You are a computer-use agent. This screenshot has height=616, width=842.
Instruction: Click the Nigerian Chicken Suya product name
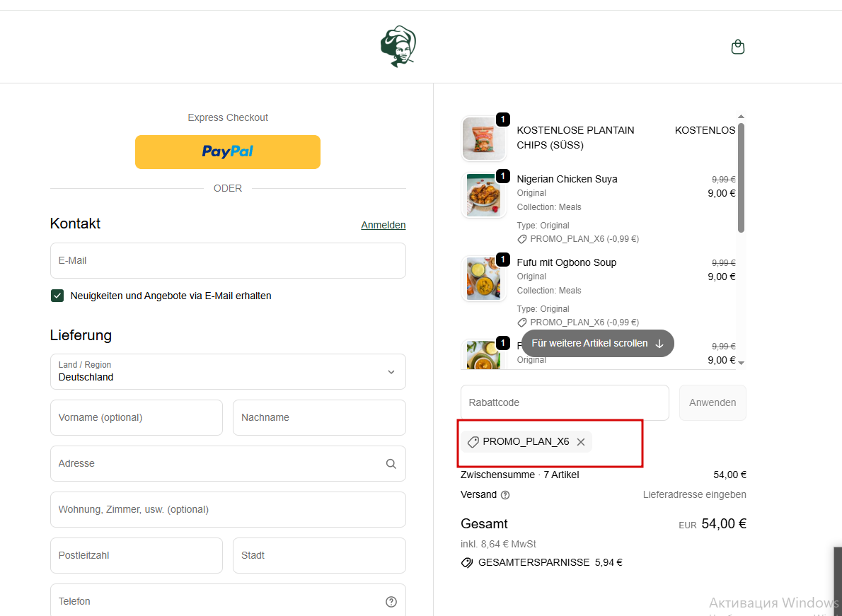[x=567, y=179]
